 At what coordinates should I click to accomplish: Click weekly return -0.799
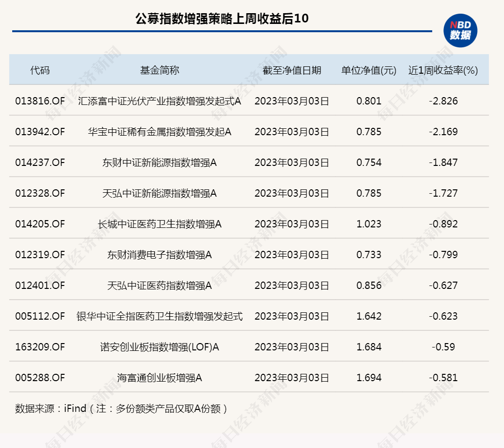pyautogui.click(x=443, y=255)
